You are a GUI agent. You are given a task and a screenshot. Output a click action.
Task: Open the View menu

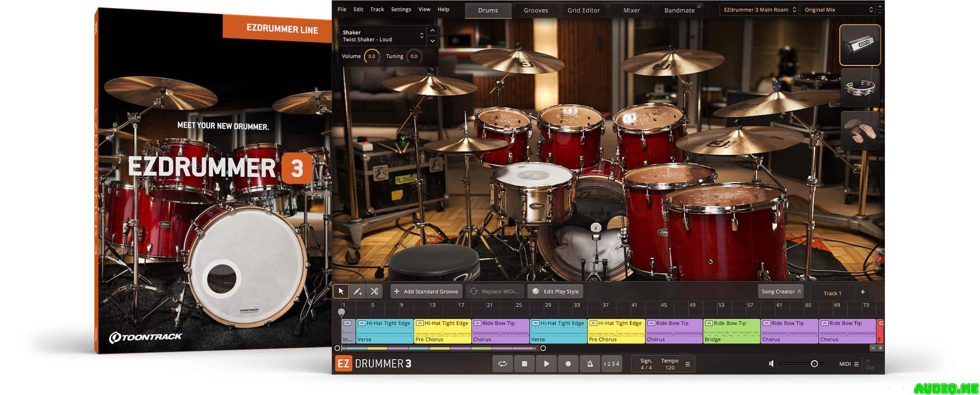pos(424,9)
